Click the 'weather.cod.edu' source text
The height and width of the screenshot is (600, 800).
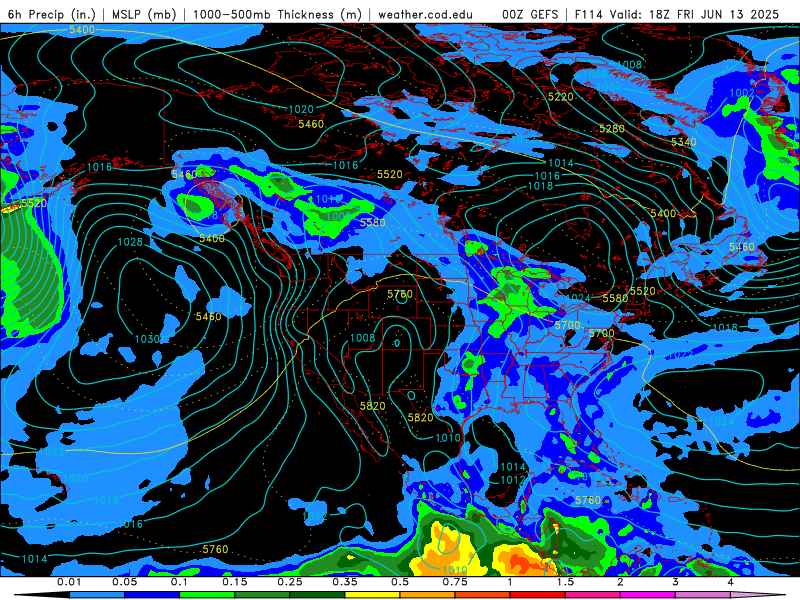(425, 15)
